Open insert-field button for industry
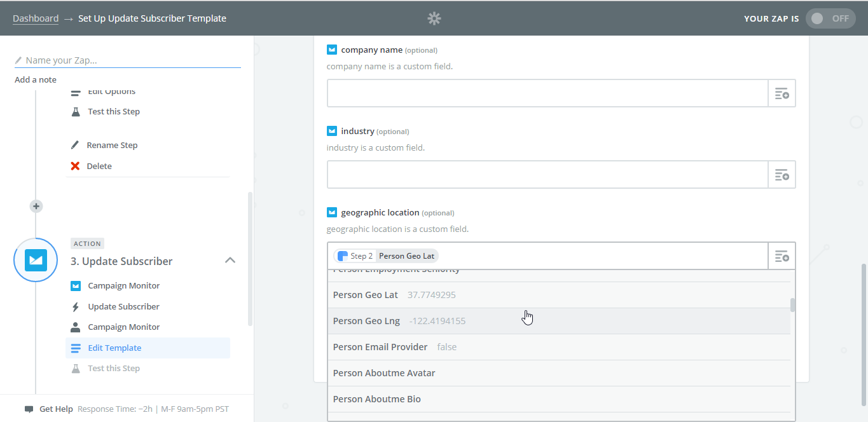The height and width of the screenshot is (422, 868). click(782, 174)
